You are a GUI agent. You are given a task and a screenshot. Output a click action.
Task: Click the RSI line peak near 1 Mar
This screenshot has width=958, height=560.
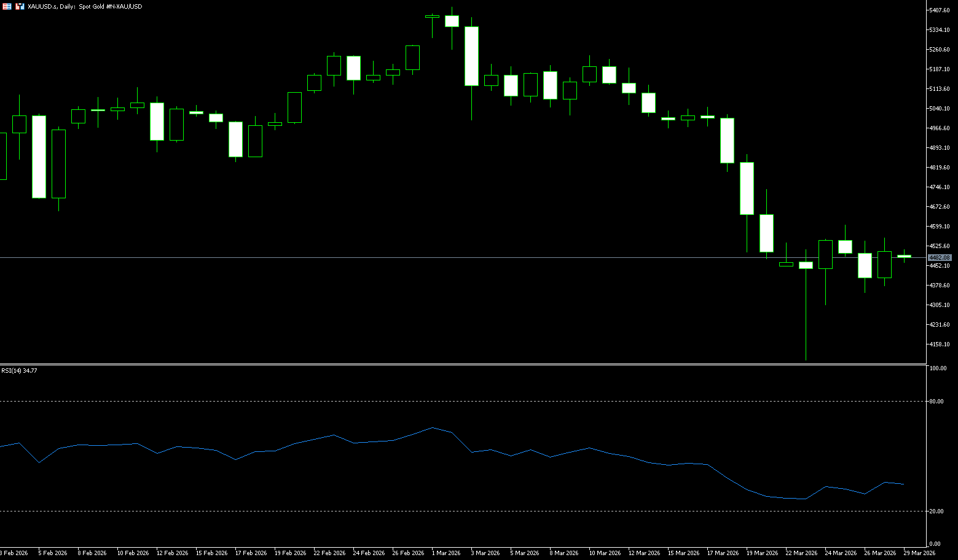(x=433, y=427)
